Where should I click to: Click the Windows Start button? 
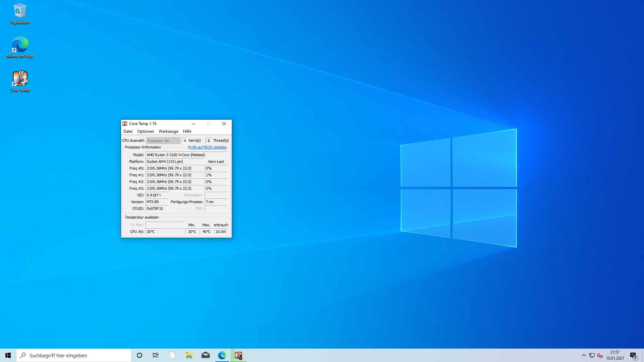(x=8, y=355)
